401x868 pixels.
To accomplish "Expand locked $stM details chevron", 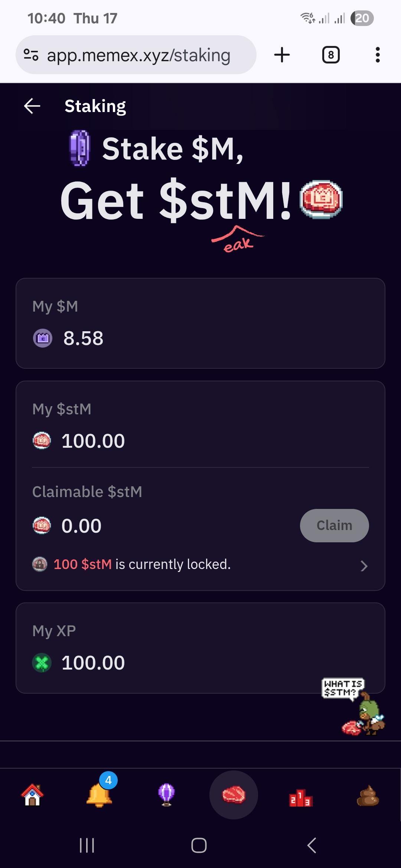I will point(364,566).
